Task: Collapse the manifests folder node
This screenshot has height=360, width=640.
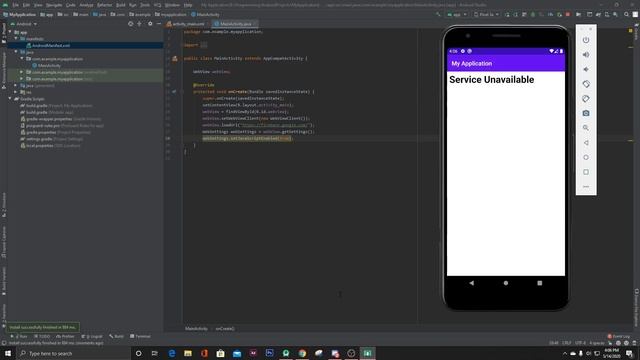Action: (16, 39)
